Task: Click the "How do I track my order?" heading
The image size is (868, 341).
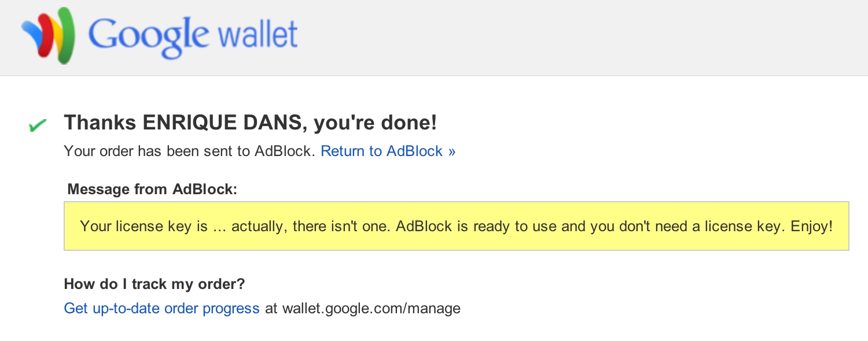Action: pos(155,284)
